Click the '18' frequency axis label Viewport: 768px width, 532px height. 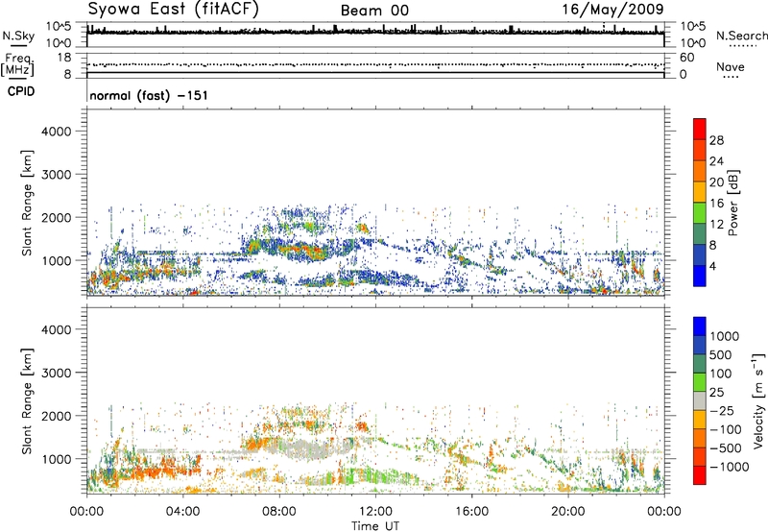(63, 58)
